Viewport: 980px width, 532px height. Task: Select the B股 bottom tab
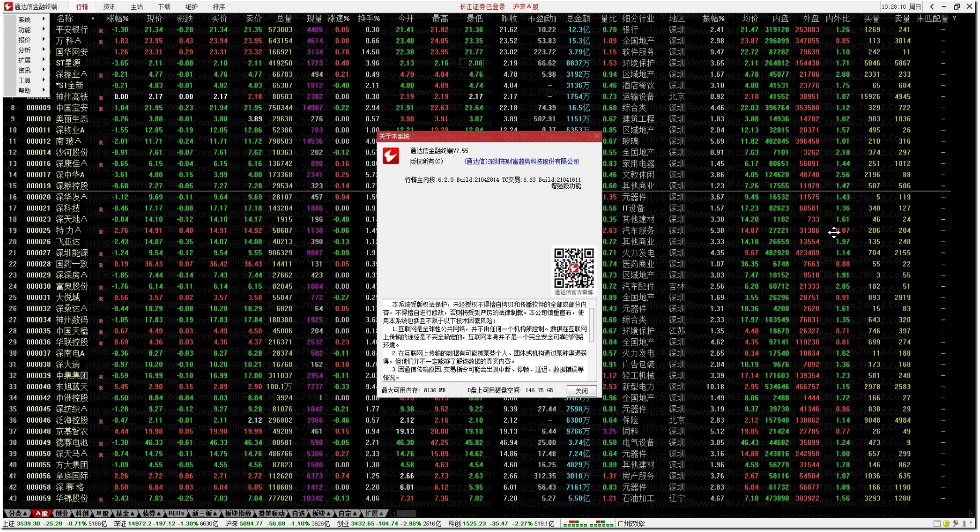tap(103, 514)
